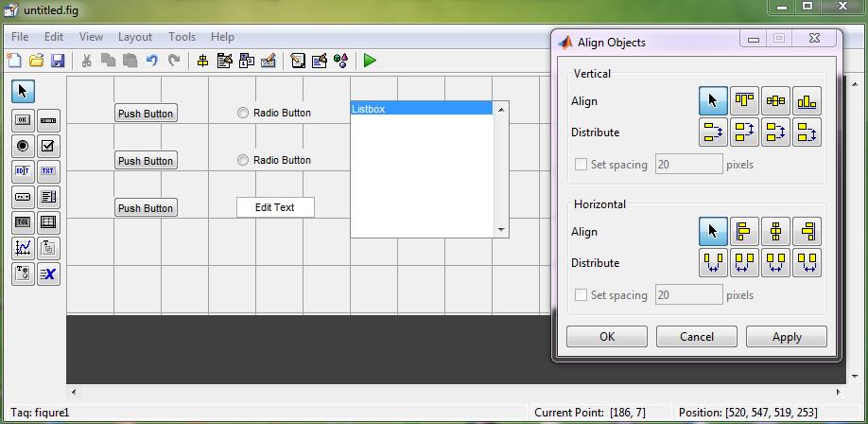Open the Layout menu
Viewport: 868px width, 424px height.
(134, 37)
